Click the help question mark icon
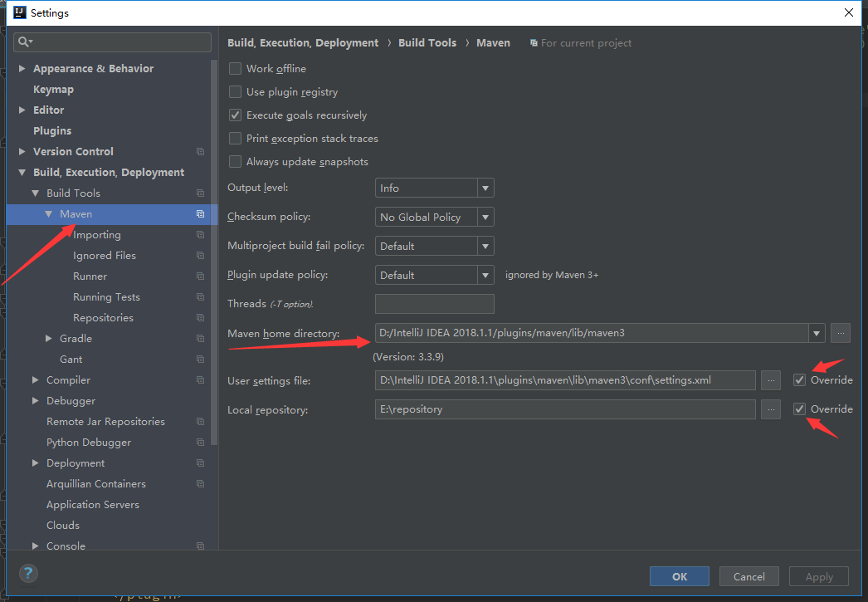The image size is (868, 602). pos(28,573)
